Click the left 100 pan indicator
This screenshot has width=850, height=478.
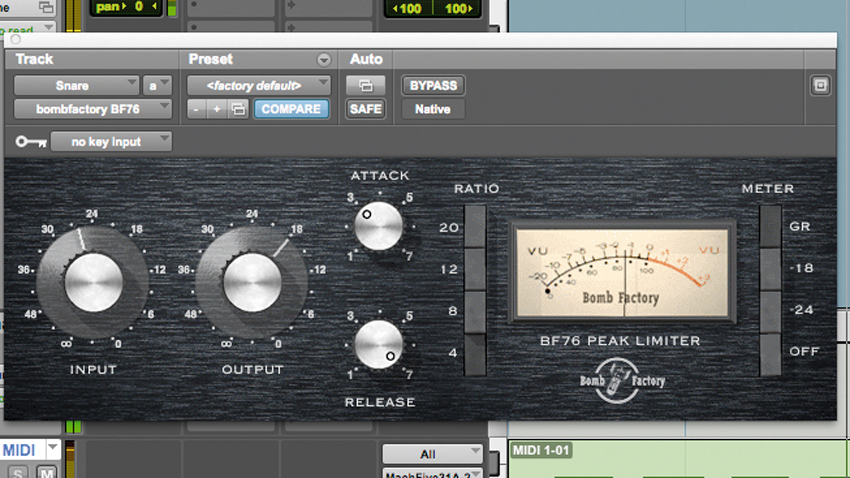(x=407, y=8)
